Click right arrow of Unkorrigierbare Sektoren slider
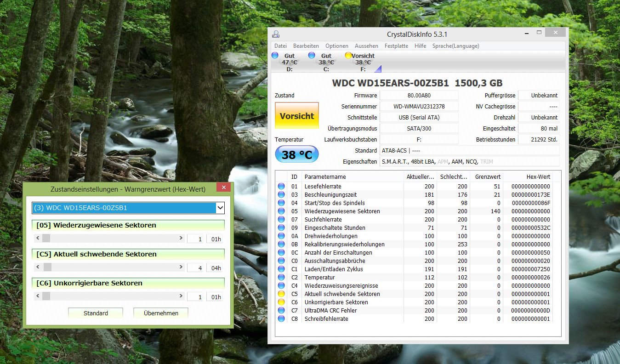Screen dimensions: 620x364 181,296
